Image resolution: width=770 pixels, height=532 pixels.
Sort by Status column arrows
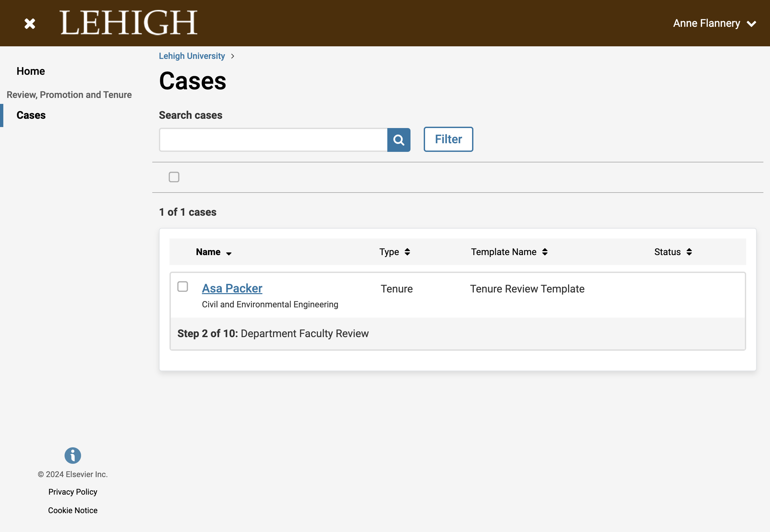(689, 252)
